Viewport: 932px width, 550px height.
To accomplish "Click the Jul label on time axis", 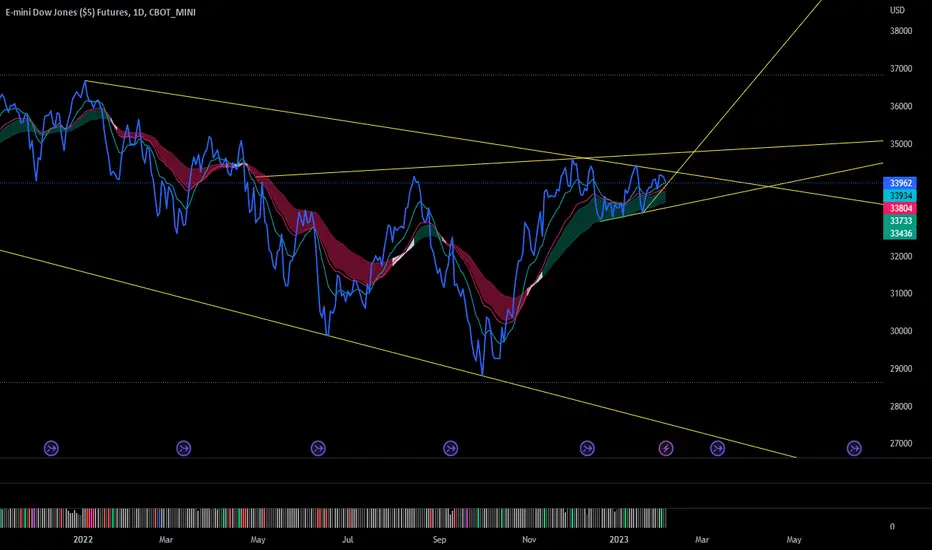I will point(348,540).
